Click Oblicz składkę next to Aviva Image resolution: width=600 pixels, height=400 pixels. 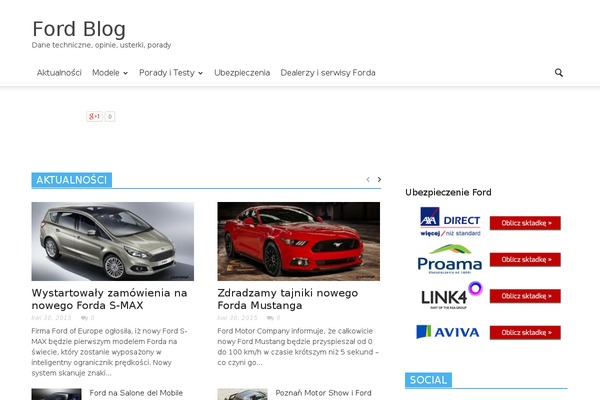pyautogui.click(x=525, y=332)
